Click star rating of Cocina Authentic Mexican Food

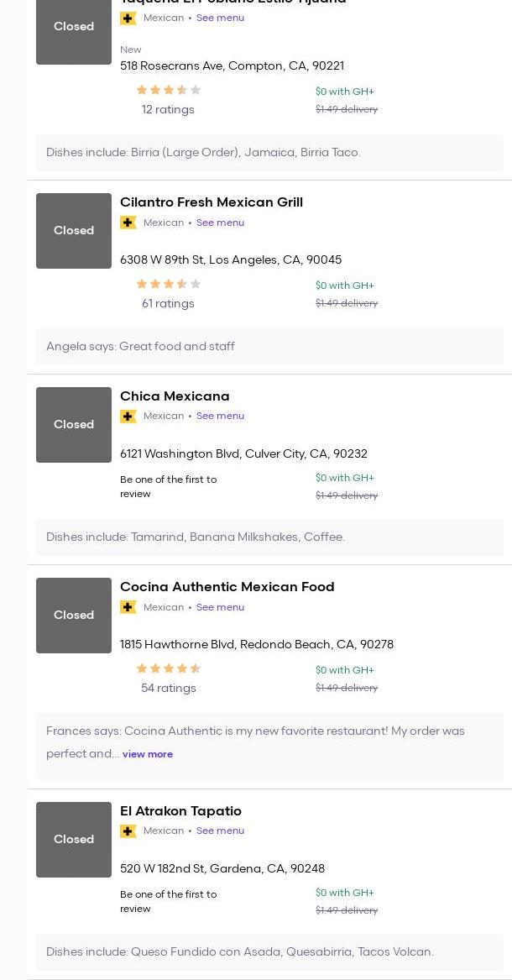click(169, 669)
